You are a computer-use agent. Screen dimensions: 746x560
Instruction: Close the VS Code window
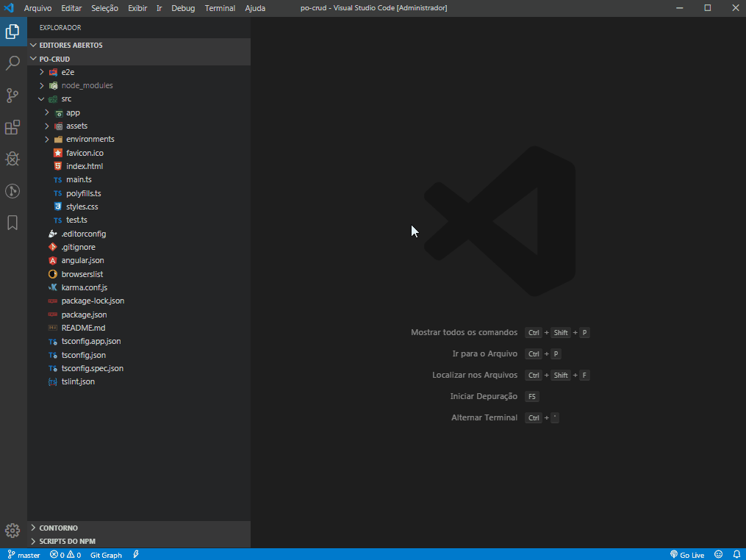[735, 8]
